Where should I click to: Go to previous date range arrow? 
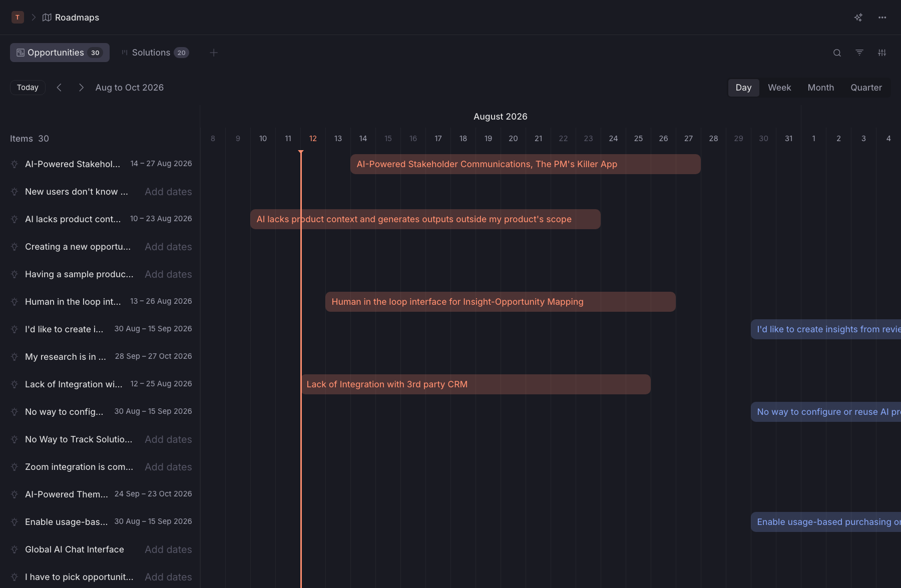click(x=59, y=88)
